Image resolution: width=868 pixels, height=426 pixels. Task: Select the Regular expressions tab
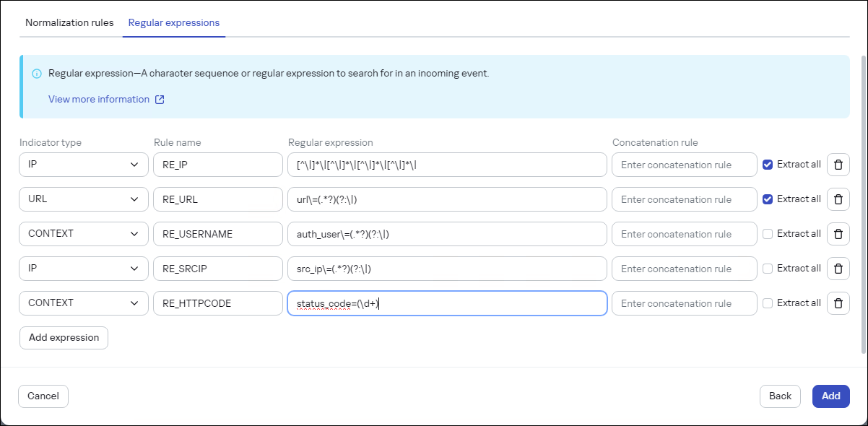[x=173, y=22]
